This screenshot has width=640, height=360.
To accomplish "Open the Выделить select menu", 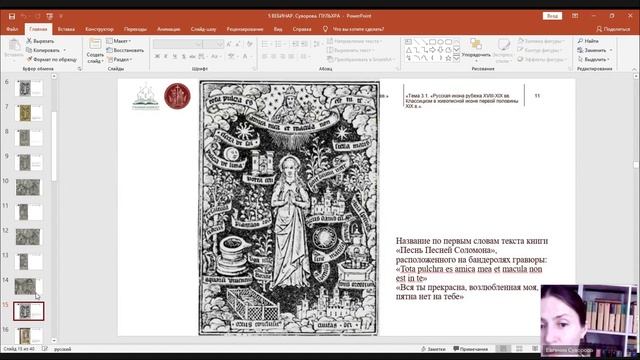I will (594, 60).
